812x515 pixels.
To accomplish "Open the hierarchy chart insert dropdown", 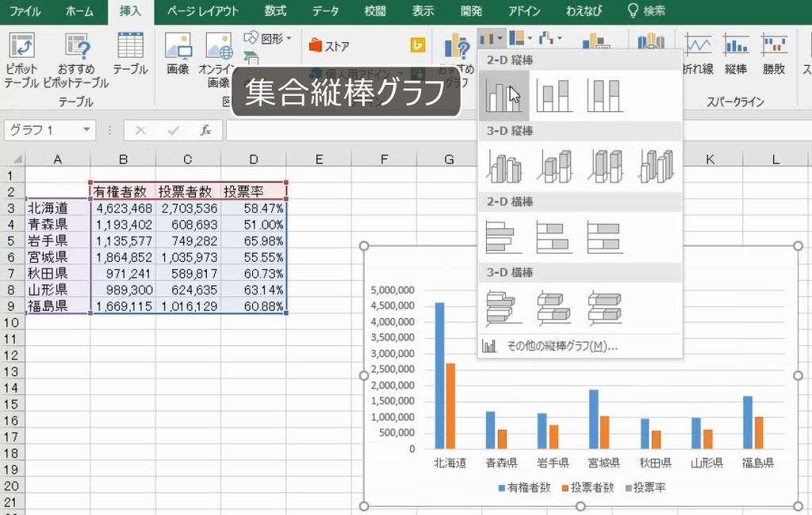I will [x=520, y=38].
